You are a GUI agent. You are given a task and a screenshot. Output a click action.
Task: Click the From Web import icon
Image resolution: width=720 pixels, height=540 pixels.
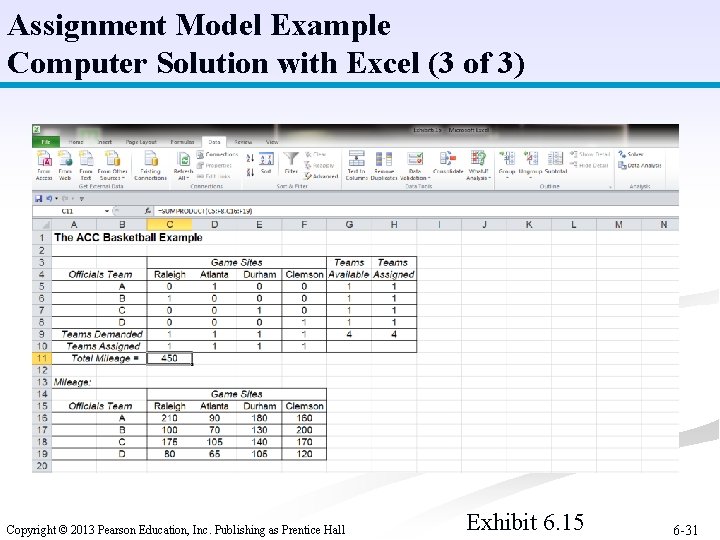pyautogui.click(x=65, y=165)
